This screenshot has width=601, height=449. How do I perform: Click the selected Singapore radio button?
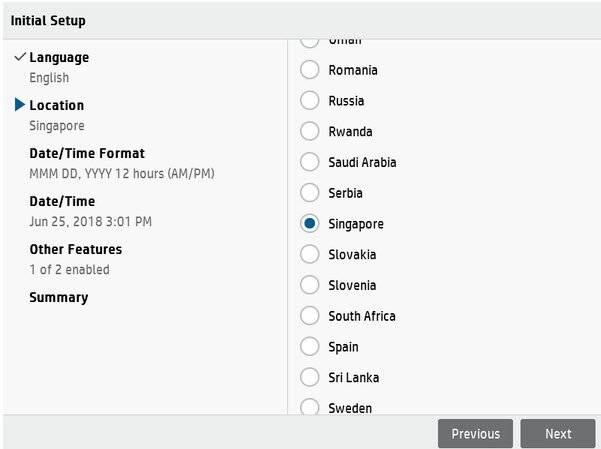pyautogui.click(x=310, y=224)
